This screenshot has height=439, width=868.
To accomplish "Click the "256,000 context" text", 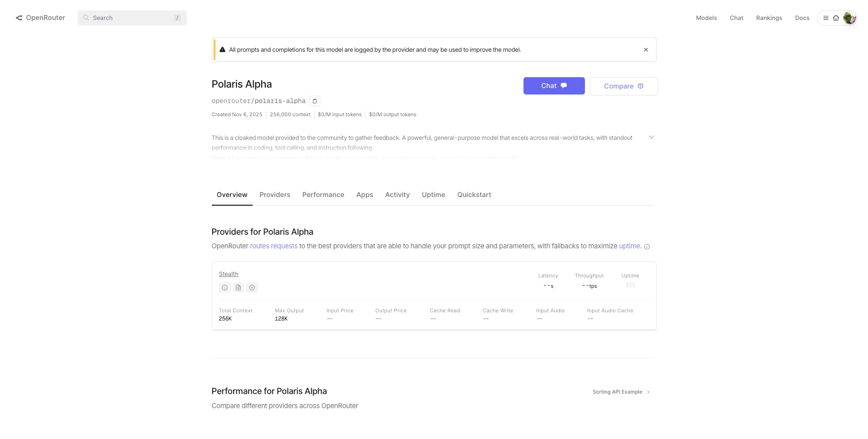I will 290,114.
